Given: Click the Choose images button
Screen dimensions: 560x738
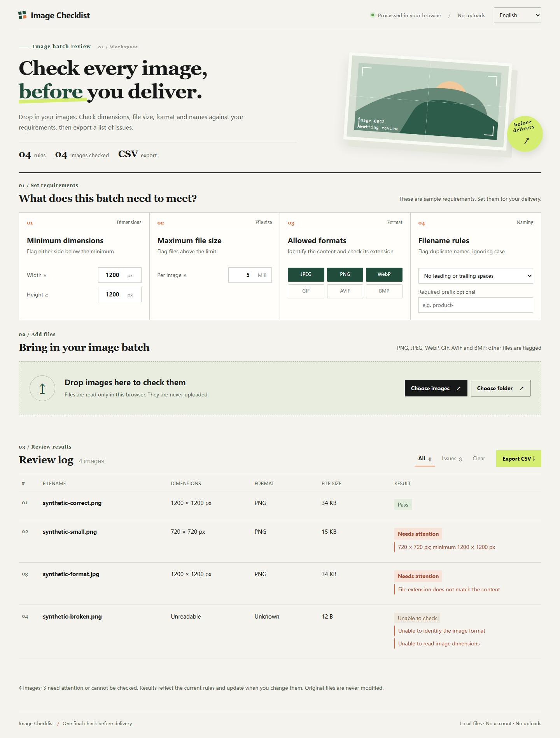Looking at the screenshot, I should pos(436,388).
